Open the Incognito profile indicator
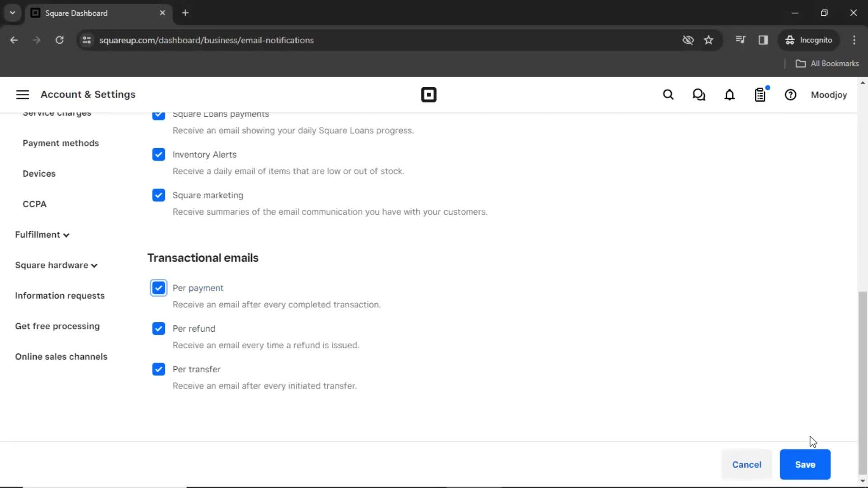This screenshot has height=488, width=868. coord(809,40)
